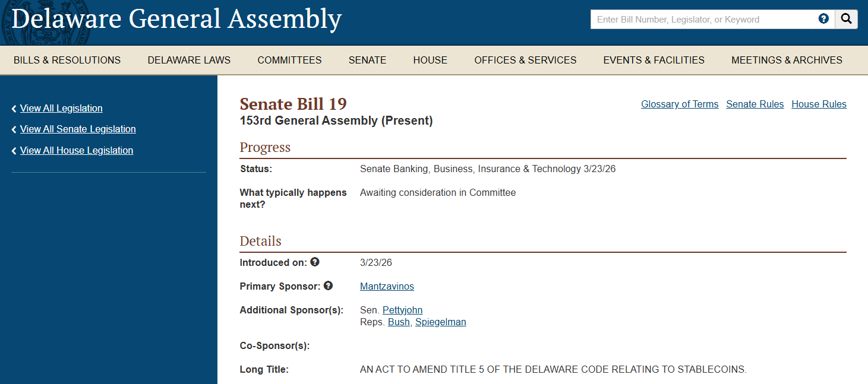Viewport: 868px width, 384px height.
Task: View Senator Pettyjohn's page
Action: pyautogui.click(x=402, y=310)
